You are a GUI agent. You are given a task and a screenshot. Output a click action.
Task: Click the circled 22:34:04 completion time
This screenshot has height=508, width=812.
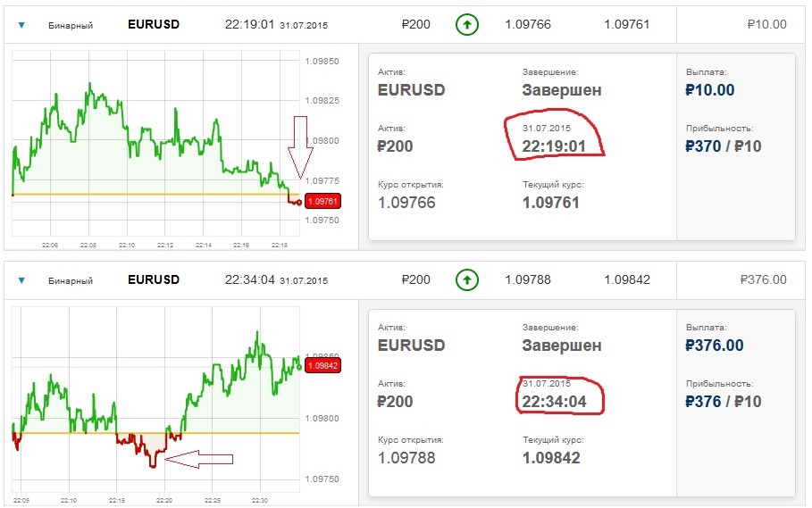553,401
